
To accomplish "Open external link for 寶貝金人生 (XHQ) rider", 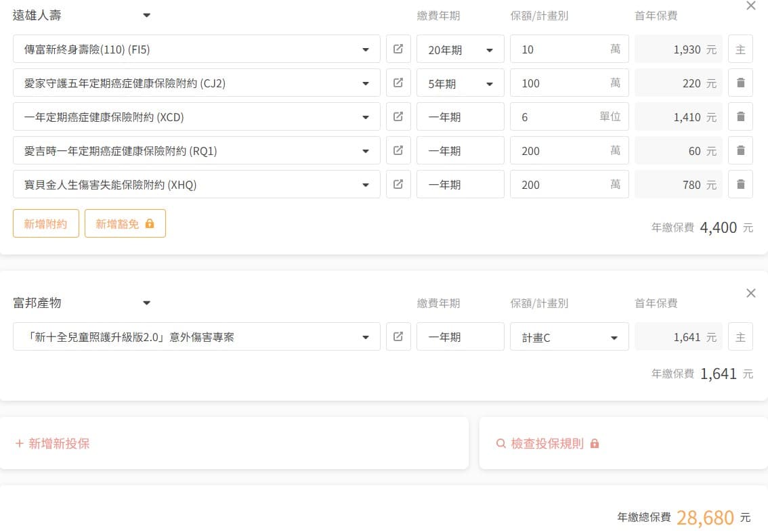I will click(x=398, y=185).
